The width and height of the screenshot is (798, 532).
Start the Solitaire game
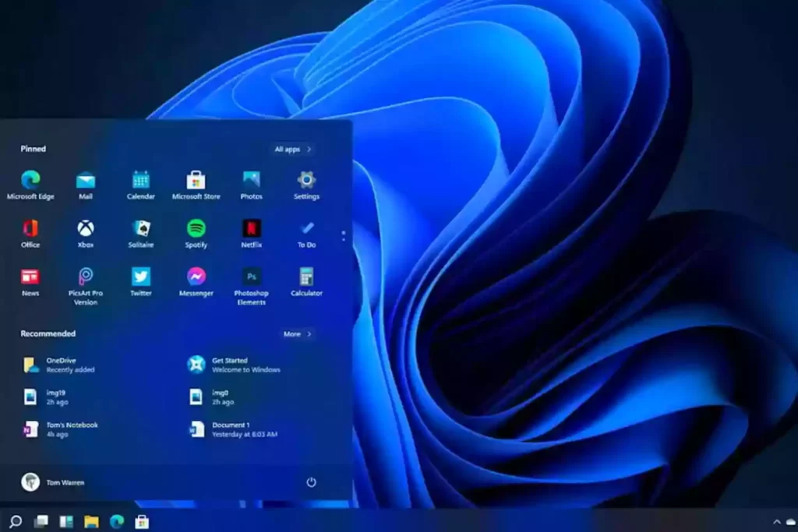(141, 234)
